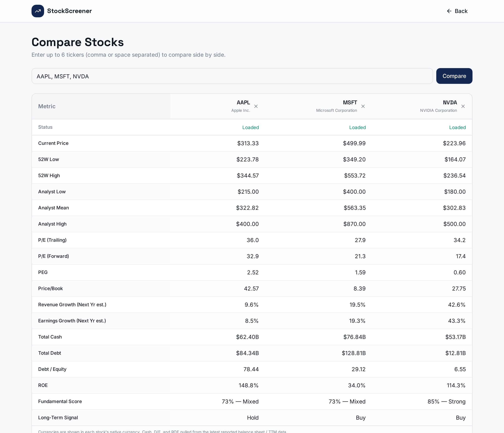The image size is (504, 433).
Task: Click the $236.54 52W high value
Action: [x=454, y=176]
